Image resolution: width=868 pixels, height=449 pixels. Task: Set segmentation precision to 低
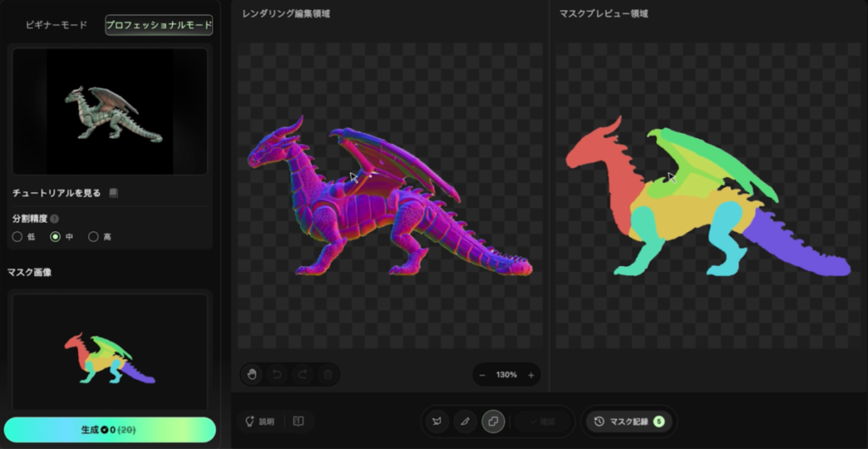coord(18,236)
